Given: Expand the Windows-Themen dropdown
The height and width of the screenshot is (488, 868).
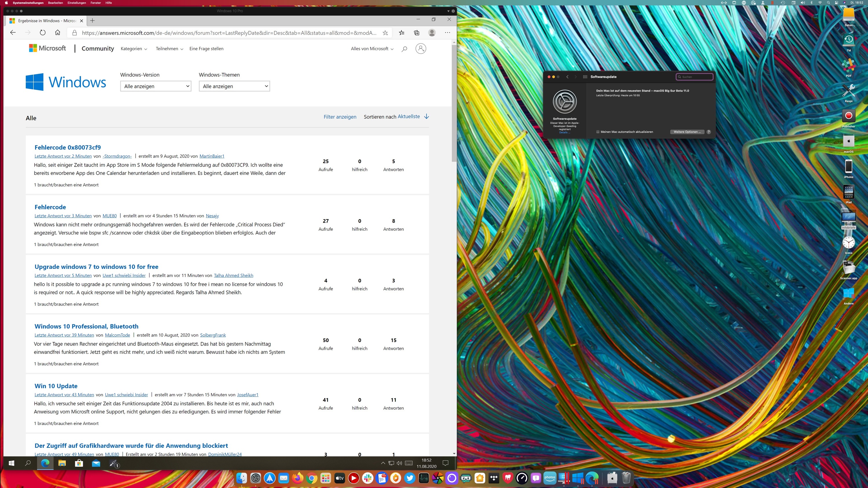Looking at the screenshot, I should pos(234,86).
